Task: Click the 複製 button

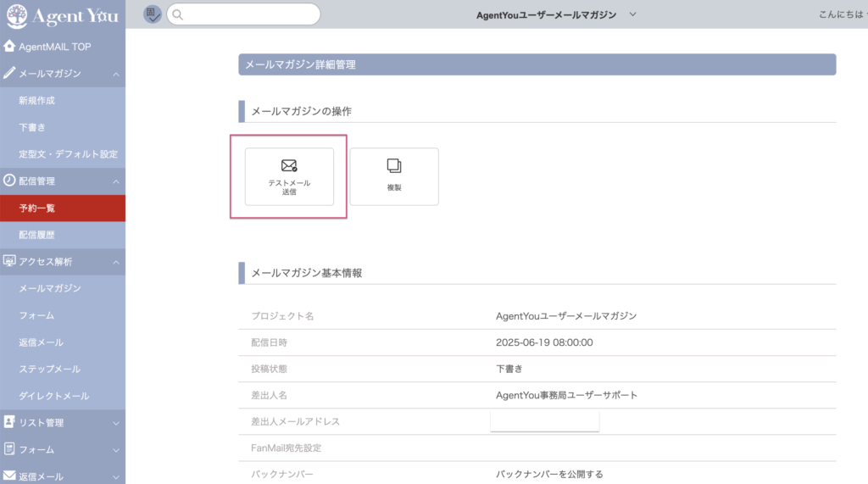Action: 394,176
